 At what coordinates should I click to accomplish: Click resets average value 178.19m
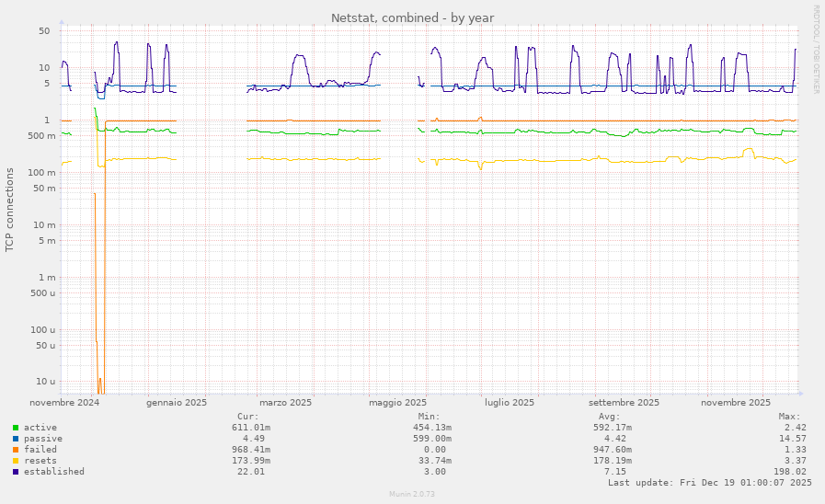click(613, 461)
